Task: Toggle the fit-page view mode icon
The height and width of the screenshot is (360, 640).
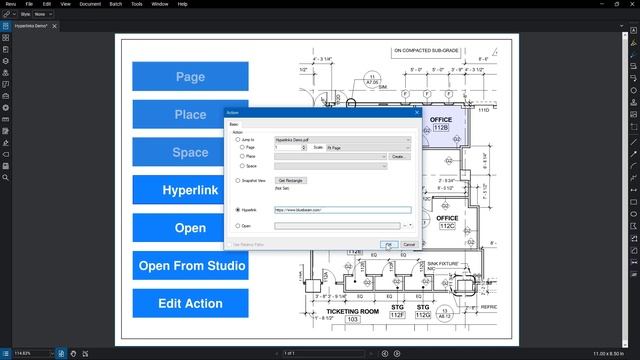Action: [x=61, y=353]
